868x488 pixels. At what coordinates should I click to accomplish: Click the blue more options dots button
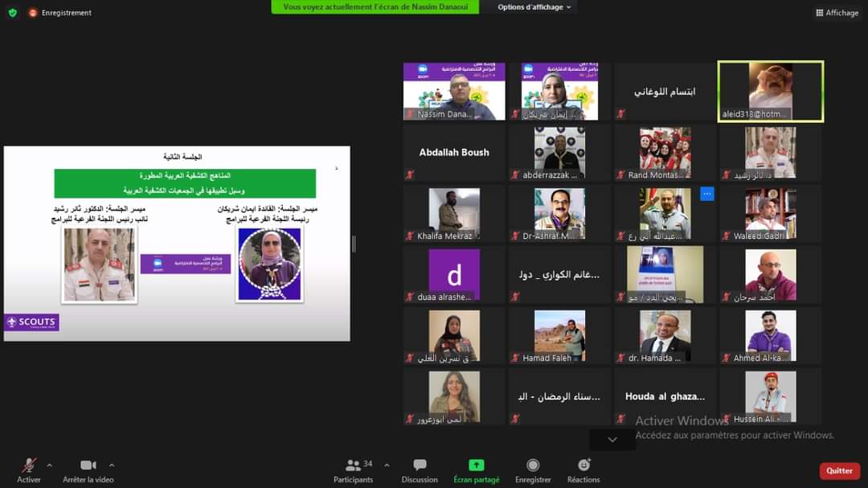[707, 194]
